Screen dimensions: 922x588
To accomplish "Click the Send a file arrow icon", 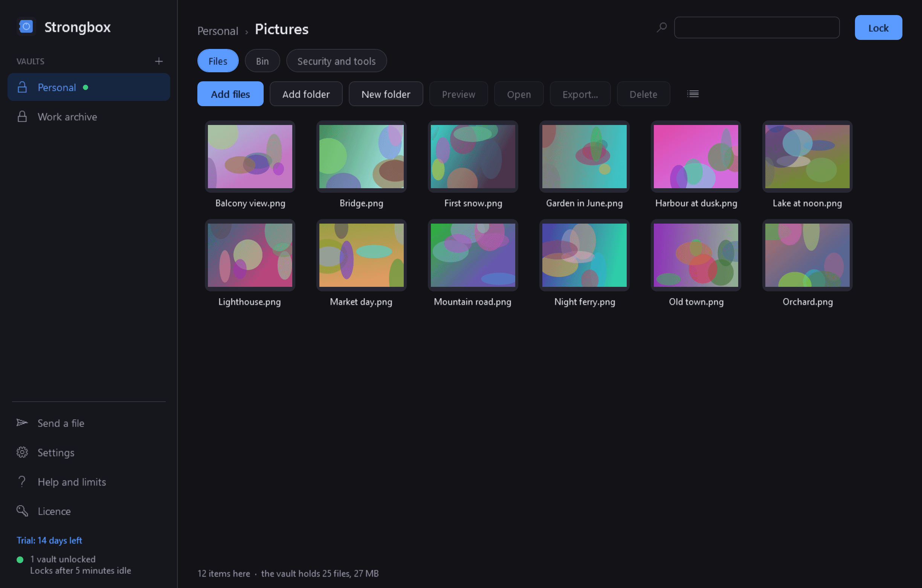I will click(x=22, y=423).
